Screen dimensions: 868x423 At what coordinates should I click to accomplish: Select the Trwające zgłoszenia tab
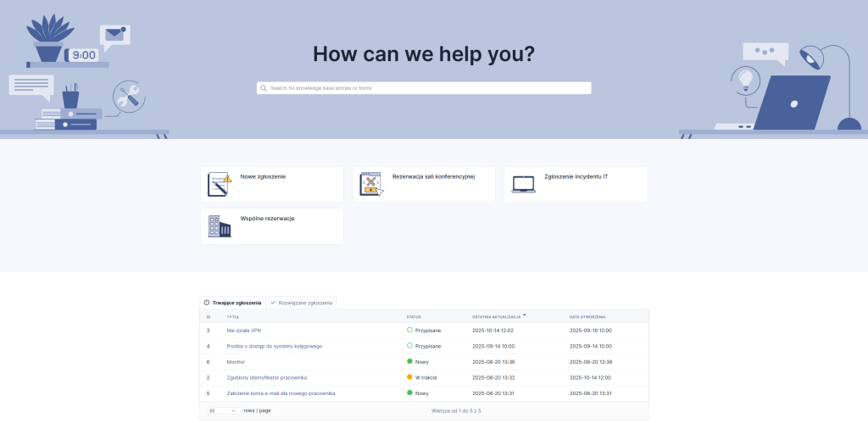[x=232, y=303]
